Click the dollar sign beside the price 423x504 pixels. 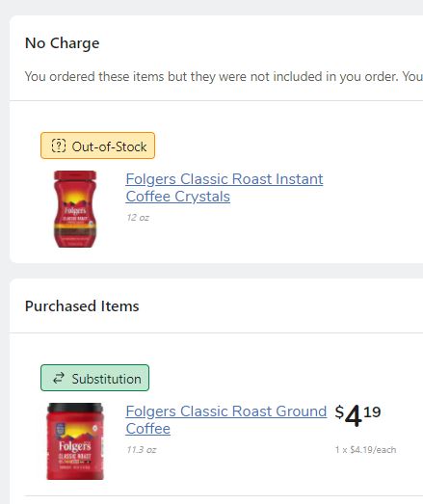[x=339, y=411]
